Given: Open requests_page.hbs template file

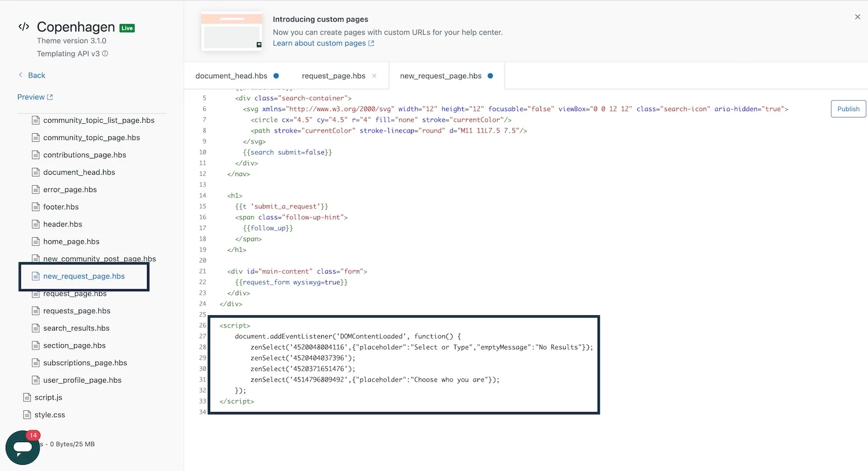Looking at the screenshot, I should click(77, 311).
